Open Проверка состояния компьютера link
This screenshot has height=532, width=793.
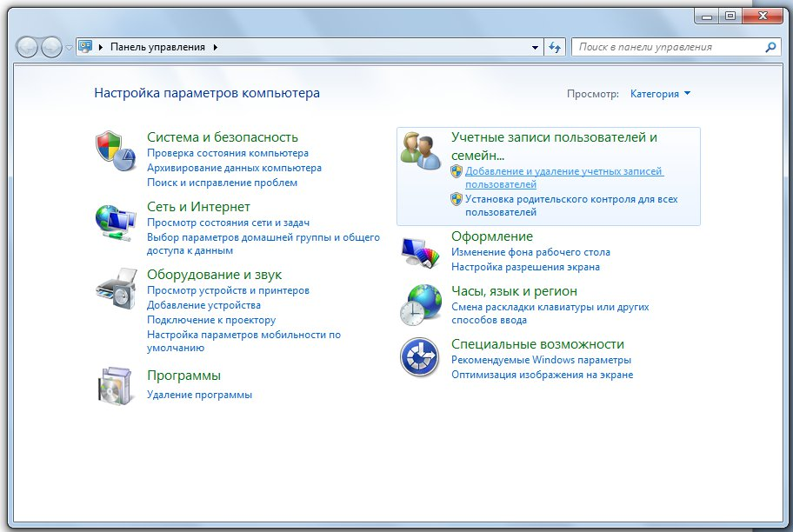click(x=228, y=153)
